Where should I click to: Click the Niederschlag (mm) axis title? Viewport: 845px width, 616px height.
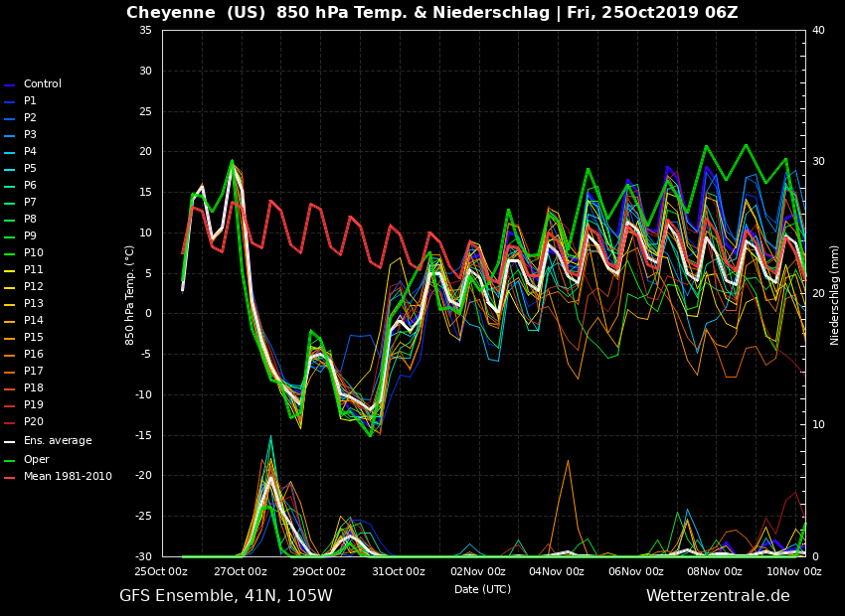[835, 296]
